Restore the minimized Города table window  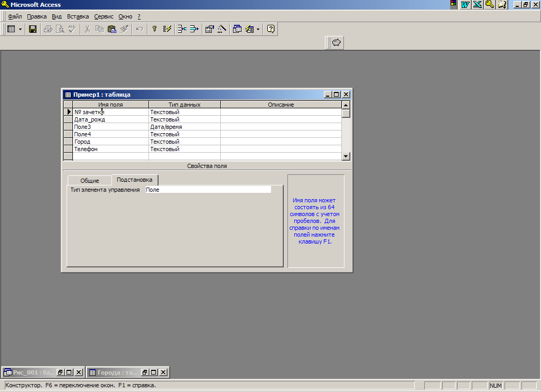coord(145,372)
